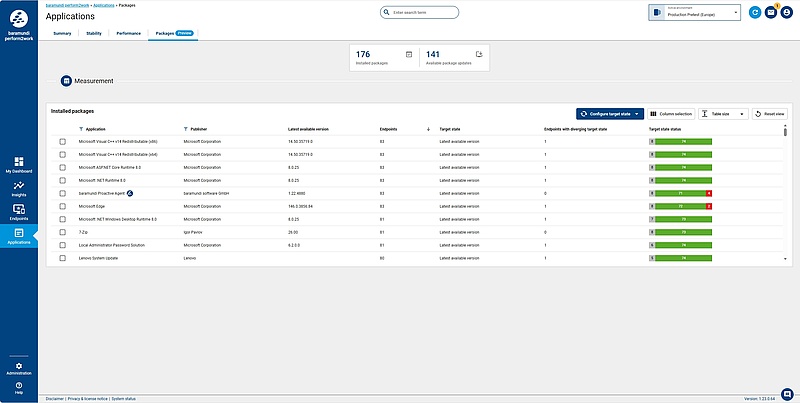This screenshot has width=800, height=403.
Task: Open the user profile icon
Action: coord(785,13)
